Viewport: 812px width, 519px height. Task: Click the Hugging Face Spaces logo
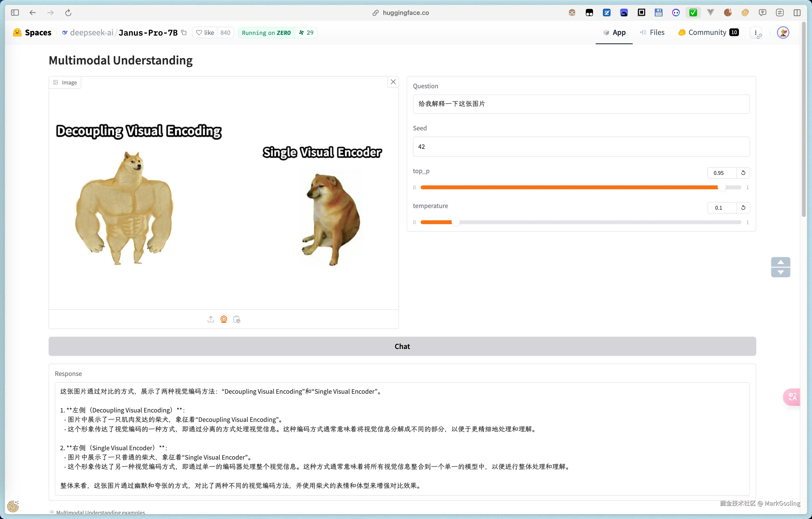[x=17, y=32]
